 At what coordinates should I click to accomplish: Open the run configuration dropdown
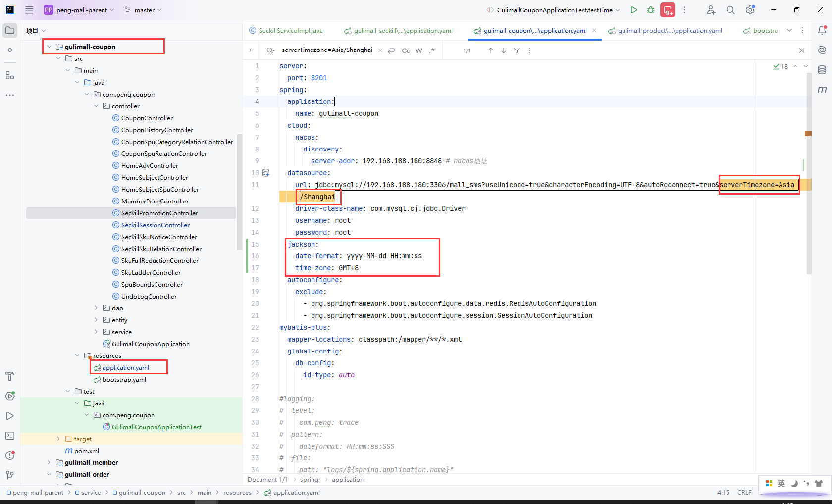point(553,10)
